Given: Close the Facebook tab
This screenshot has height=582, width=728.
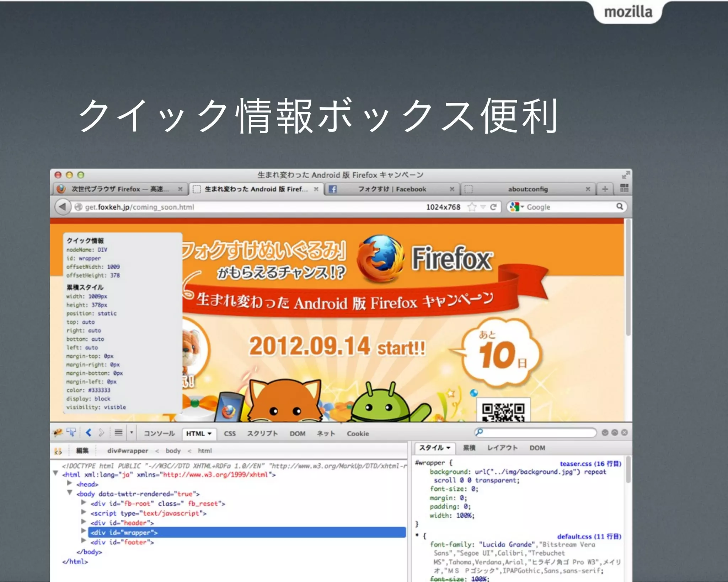Looking at the screenshot, I should pyautogui.click(x=452, y=189).
